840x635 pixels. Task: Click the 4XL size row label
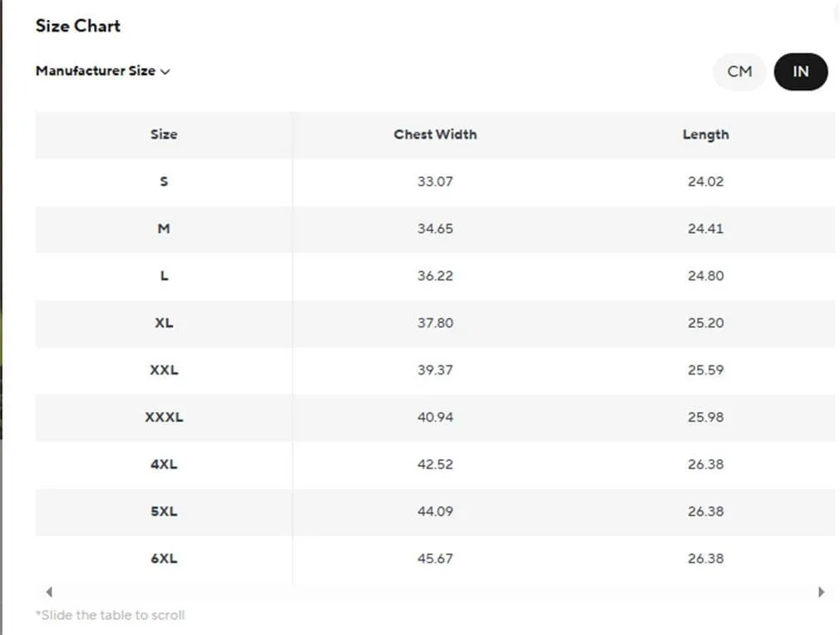[164, 464]
